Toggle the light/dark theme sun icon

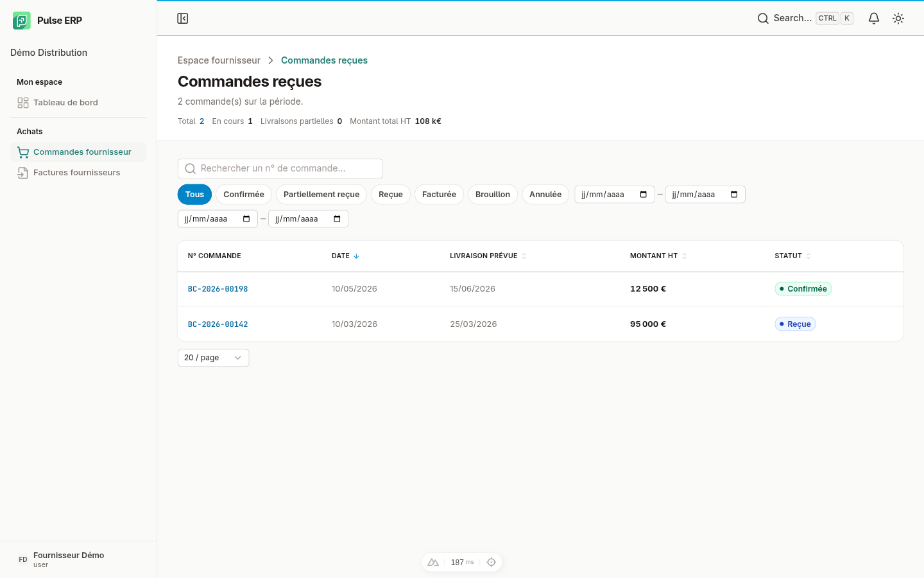898,19
